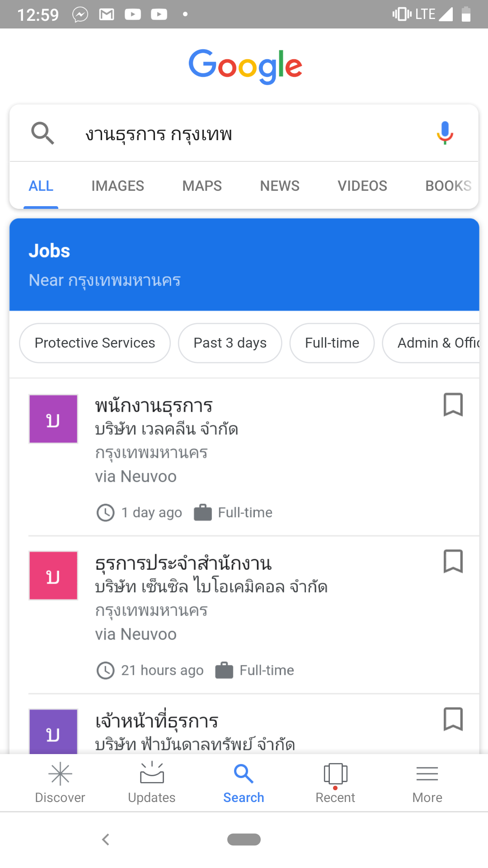This screenshot has width=488, height=868.
Task: Open the Jobs near กรุงเทพมหานคร header
Action: [x=244, y=265]
